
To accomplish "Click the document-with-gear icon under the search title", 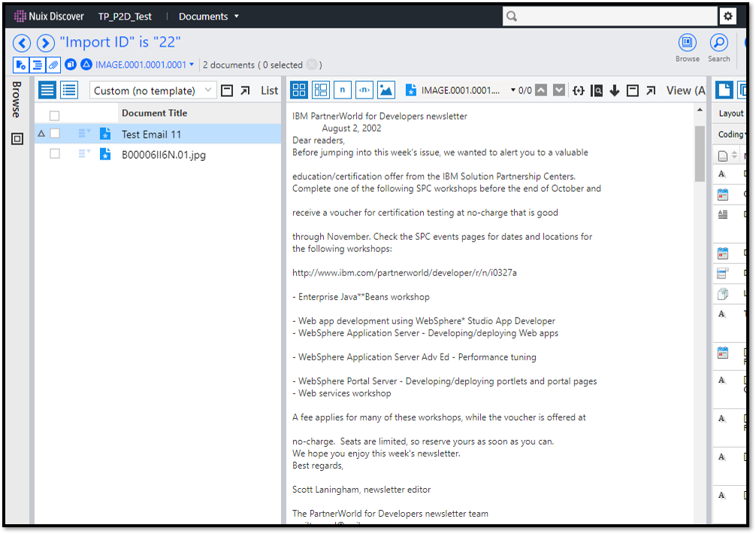I will [x=21, y=65].
